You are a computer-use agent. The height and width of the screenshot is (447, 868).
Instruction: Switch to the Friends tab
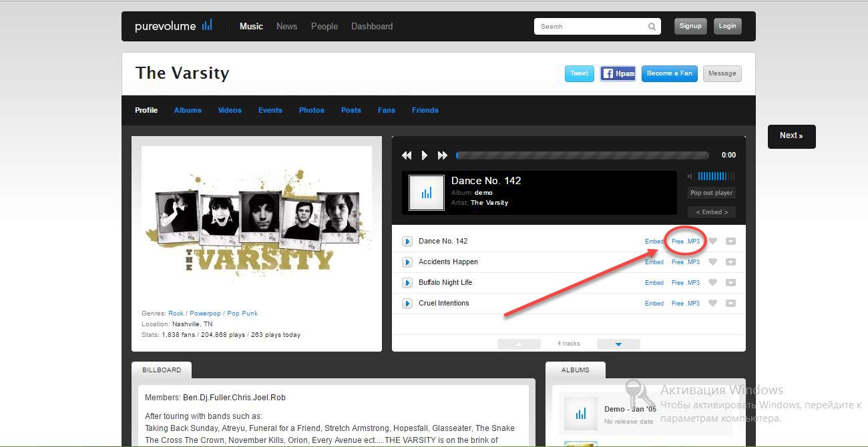click(425, 110)
